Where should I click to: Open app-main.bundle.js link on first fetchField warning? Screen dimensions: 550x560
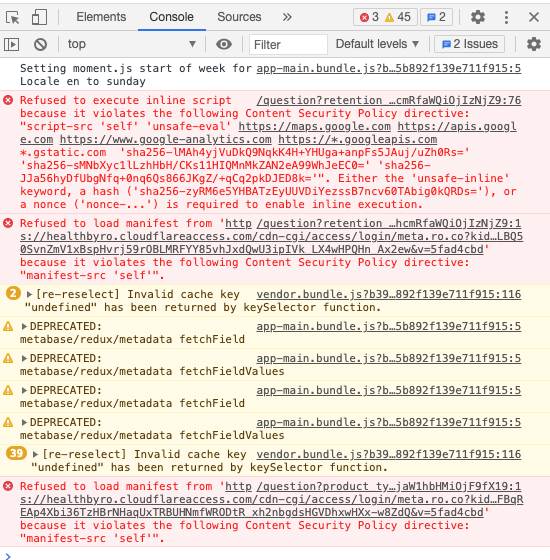[389, 326]
